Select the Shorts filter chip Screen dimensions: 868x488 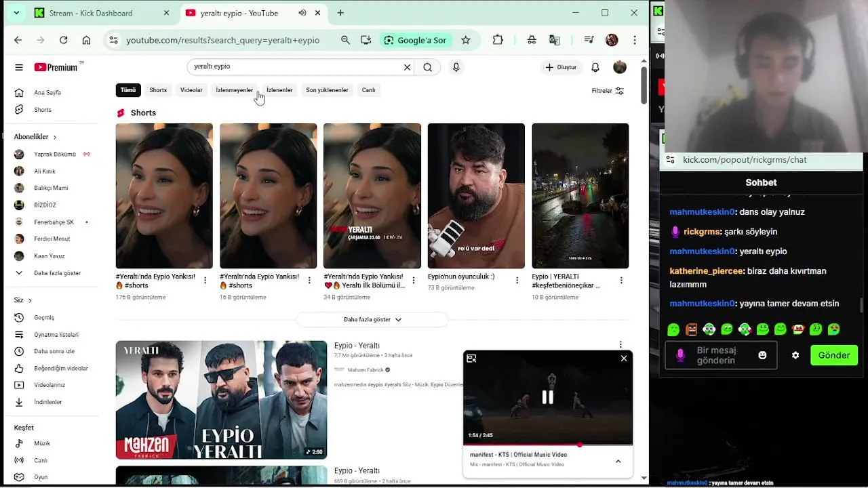(158, 90)
